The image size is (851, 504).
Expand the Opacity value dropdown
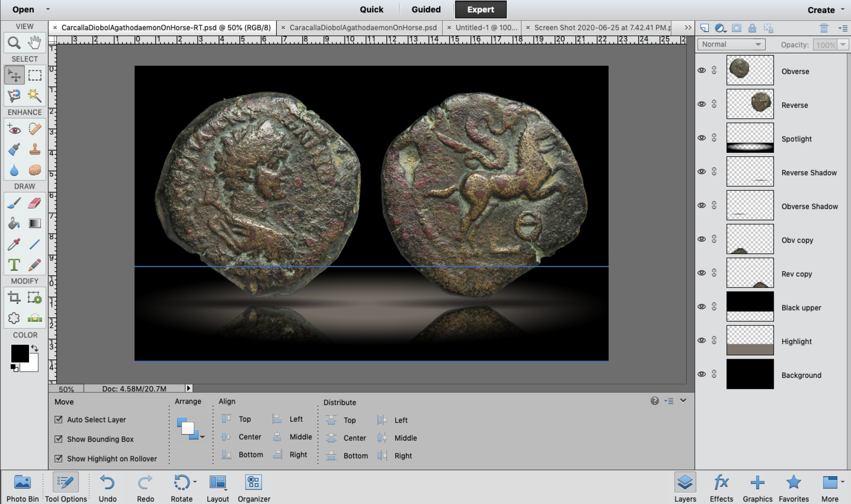(x=843, y=44)
